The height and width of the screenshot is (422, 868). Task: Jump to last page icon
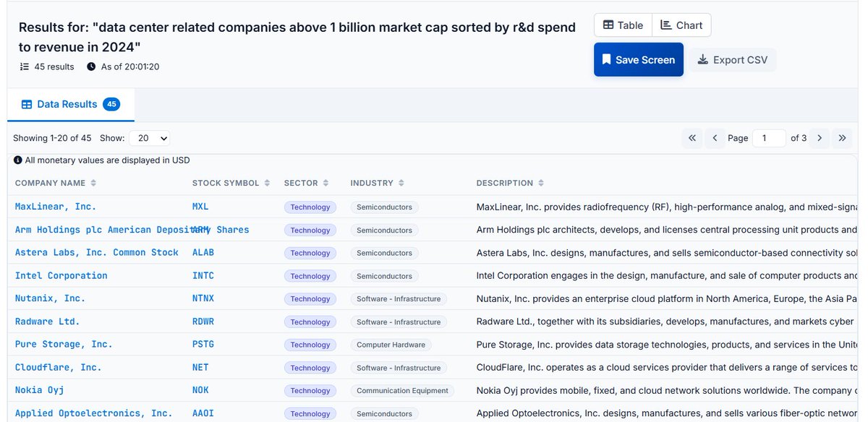click(x=843, y=138)
